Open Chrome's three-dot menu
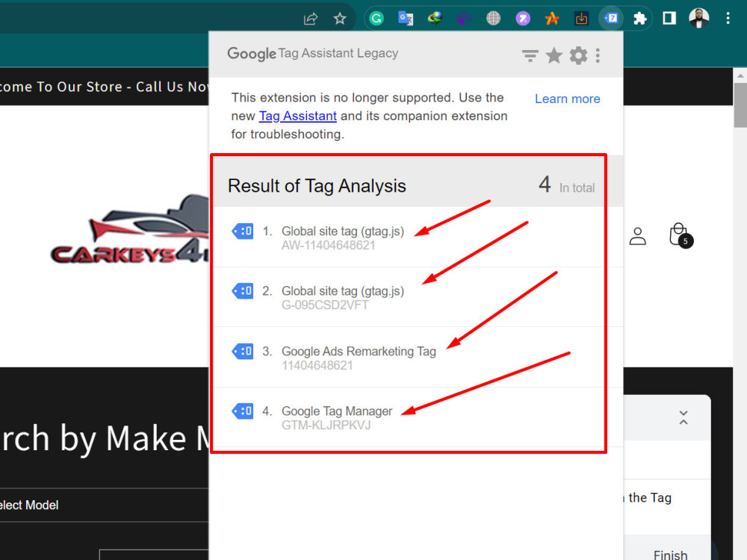This screenshot has height=560, width=747. click(x=728, y=19)
